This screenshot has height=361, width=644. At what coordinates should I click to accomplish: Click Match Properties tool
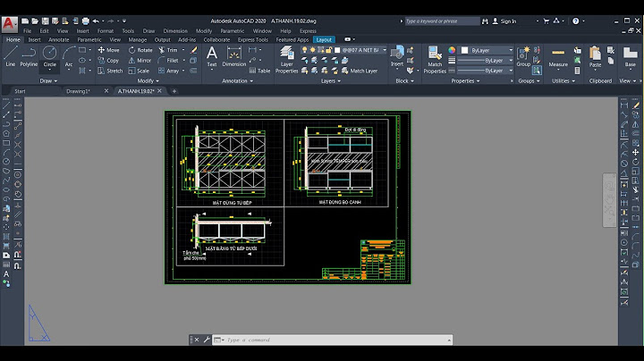point(435,60)
